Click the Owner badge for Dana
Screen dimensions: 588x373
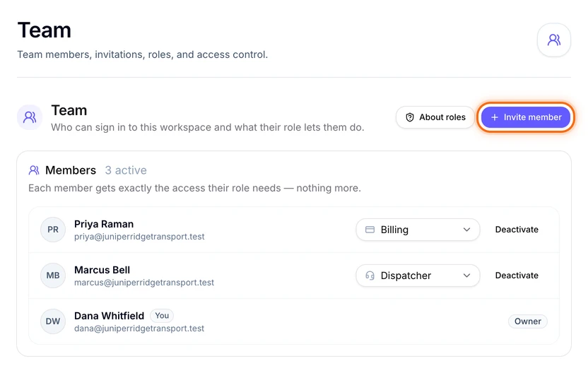528,321
